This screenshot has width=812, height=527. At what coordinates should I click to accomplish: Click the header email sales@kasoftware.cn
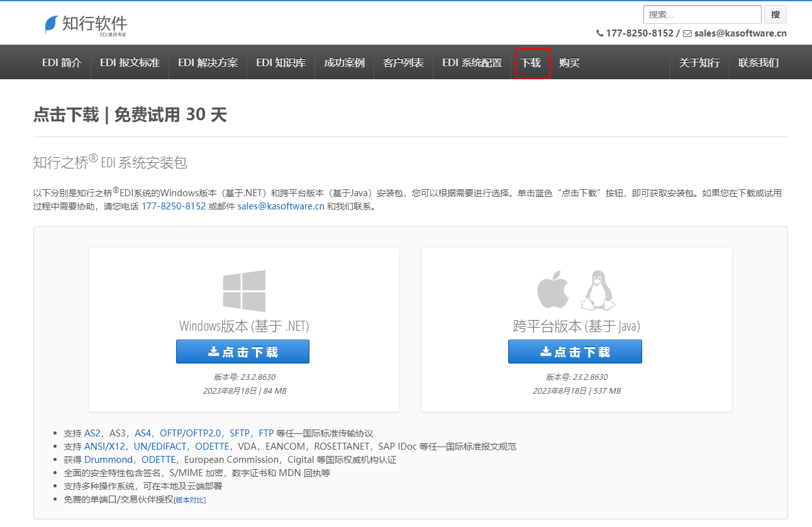[740, 33]
